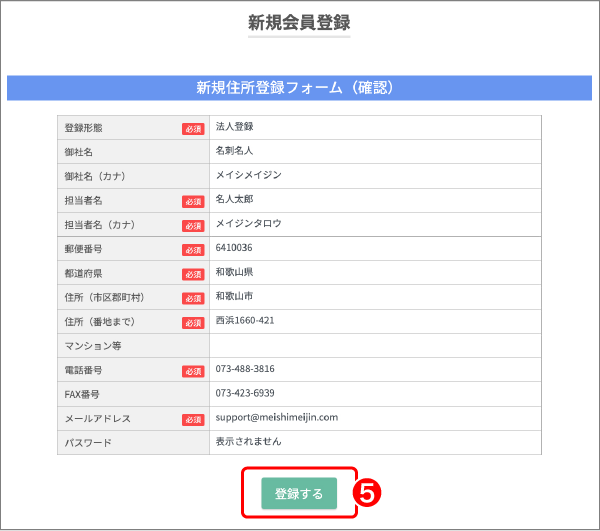This screenshot has width=600, height=531.
Task: Select the 登録形態 label
Action: (x=83, y=128)
